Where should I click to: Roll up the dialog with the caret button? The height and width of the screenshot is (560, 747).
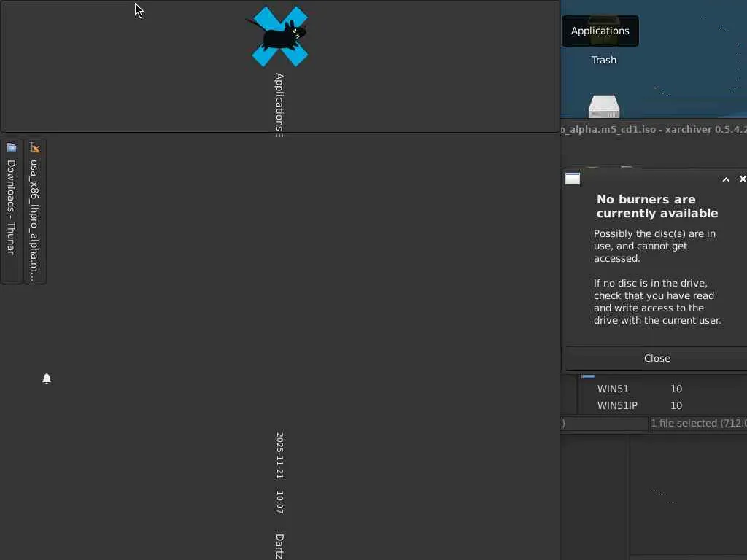click(x=726, y=179)
